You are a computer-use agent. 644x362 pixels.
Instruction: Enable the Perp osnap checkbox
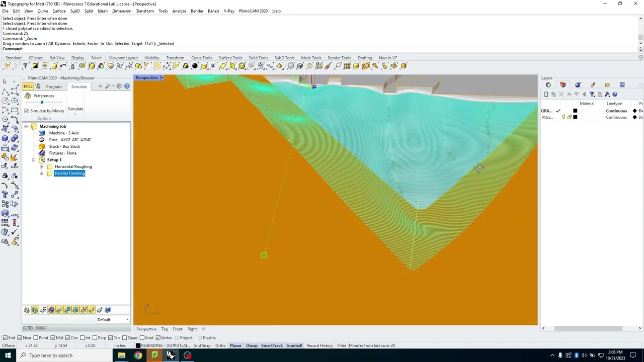(x=96, y=338)
